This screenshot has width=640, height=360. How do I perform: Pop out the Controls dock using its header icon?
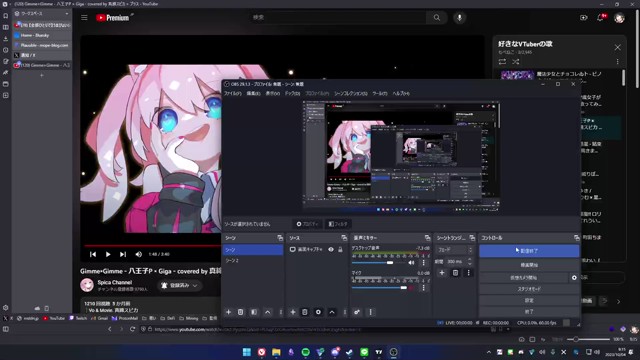(576, 238)
